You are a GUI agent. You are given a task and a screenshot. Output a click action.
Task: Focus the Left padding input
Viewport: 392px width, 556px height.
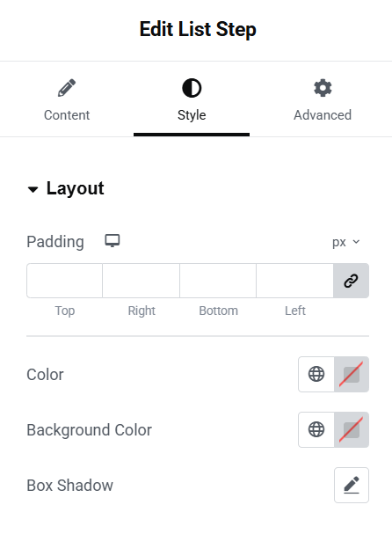click(294, 281)
